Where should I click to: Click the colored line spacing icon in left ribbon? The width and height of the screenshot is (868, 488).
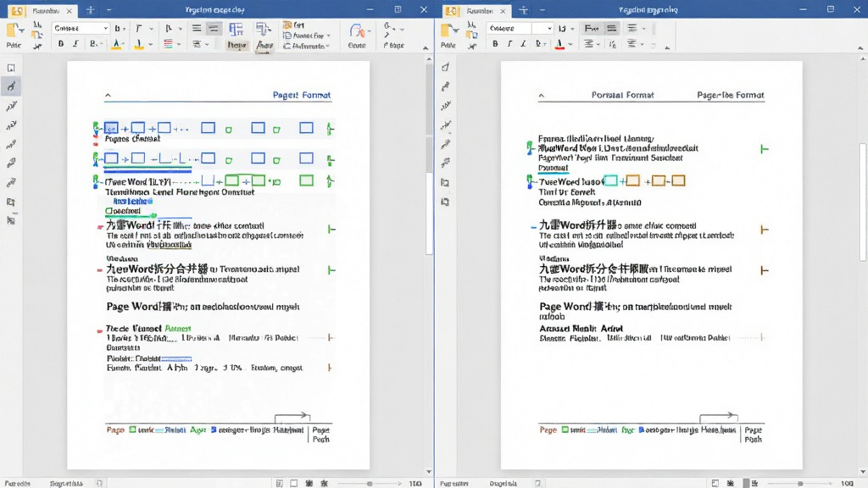(x=169, y=44)
